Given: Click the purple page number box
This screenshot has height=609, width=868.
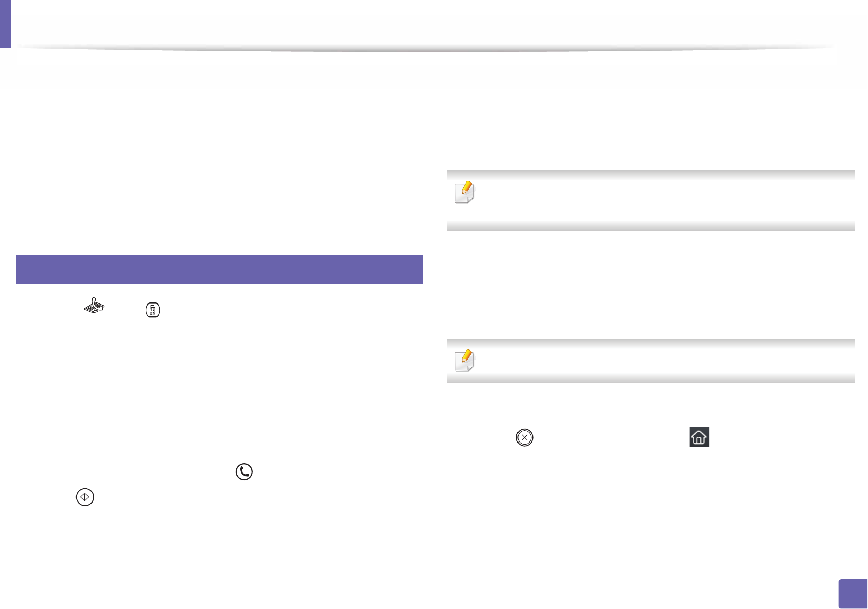Looking at the screenshot, I should (x=852, y=593).
